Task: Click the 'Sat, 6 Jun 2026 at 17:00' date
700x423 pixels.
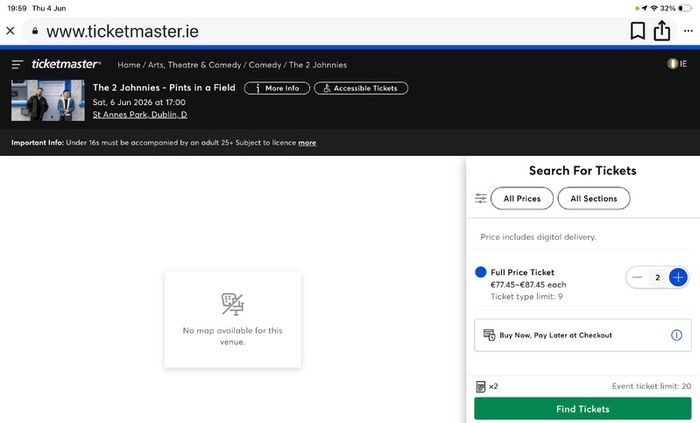Action: click(139, 102)
